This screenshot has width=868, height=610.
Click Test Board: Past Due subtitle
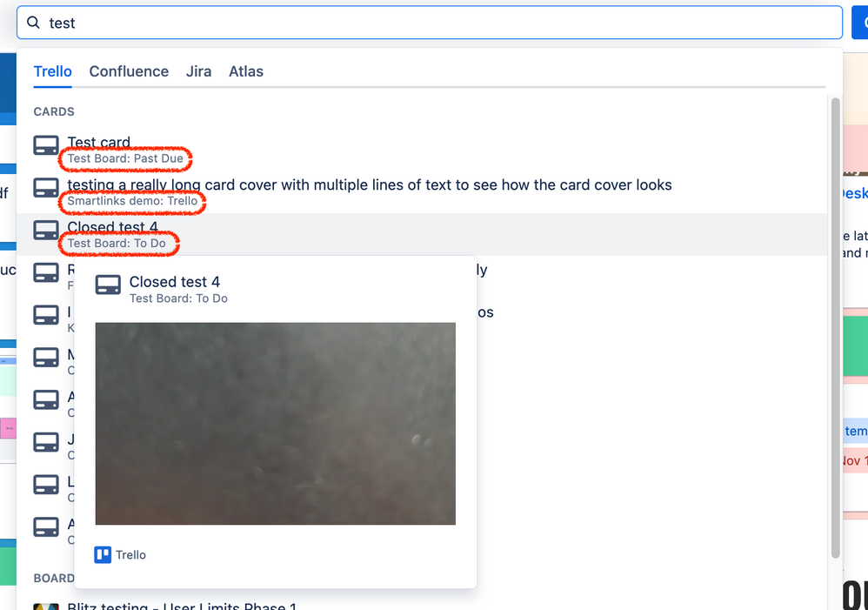(125, 158)
